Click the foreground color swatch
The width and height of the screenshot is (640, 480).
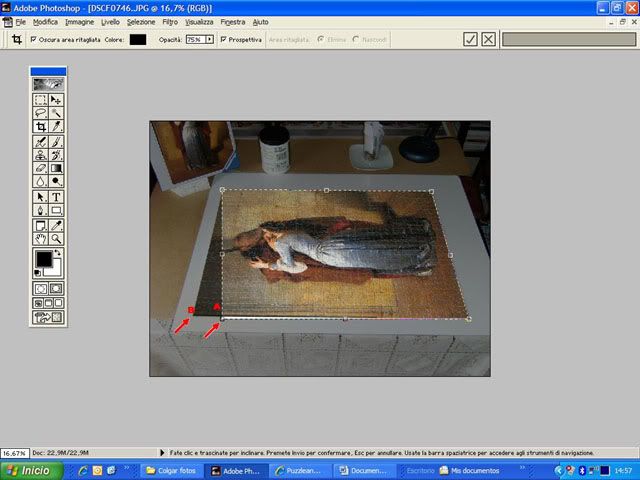tap(44, 259)
